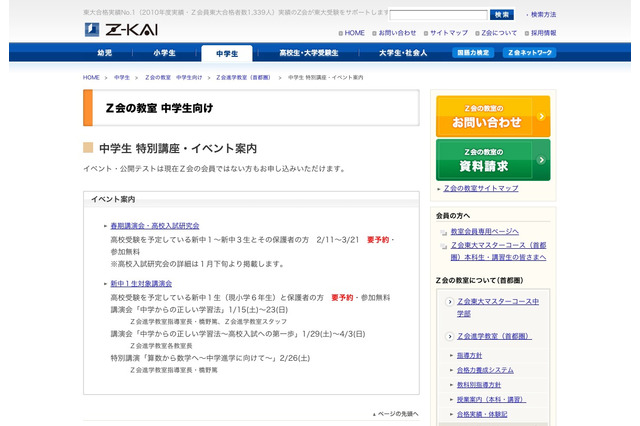This screenshot has height=426, width=640.
Task: Click the 会員の方へ sidebar heading
Action: (x=453, y=216)
